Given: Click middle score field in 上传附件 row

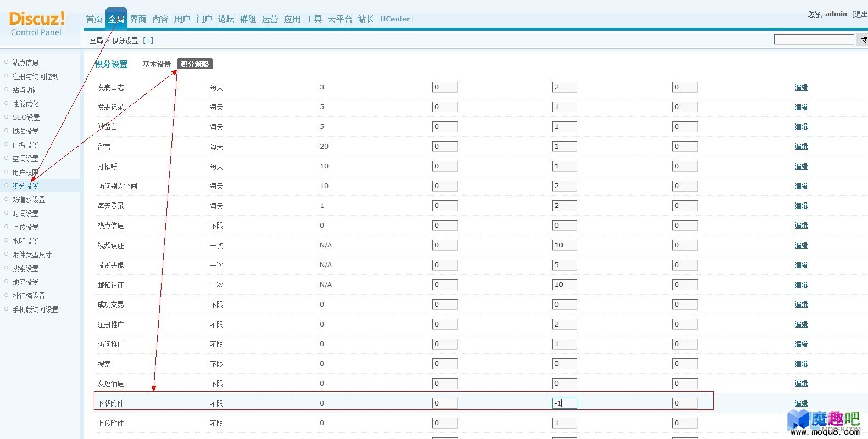Looking at the screenshot, I should (565, 423).
